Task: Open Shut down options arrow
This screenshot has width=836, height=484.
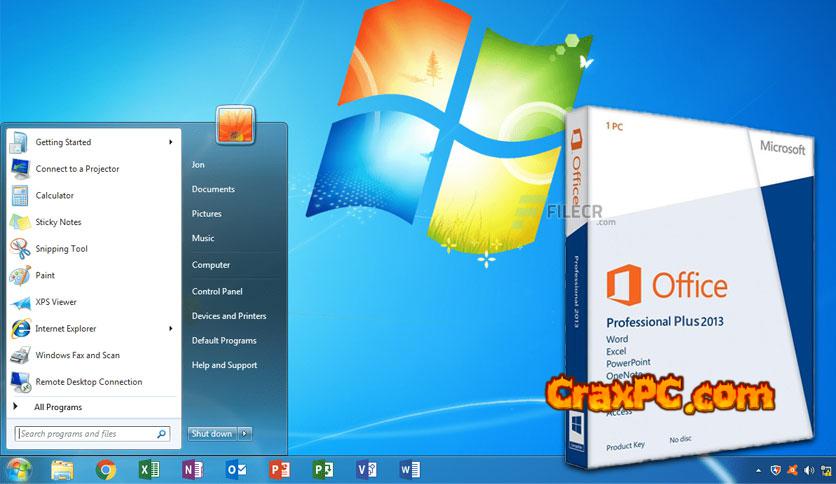Action: (245, 434)
